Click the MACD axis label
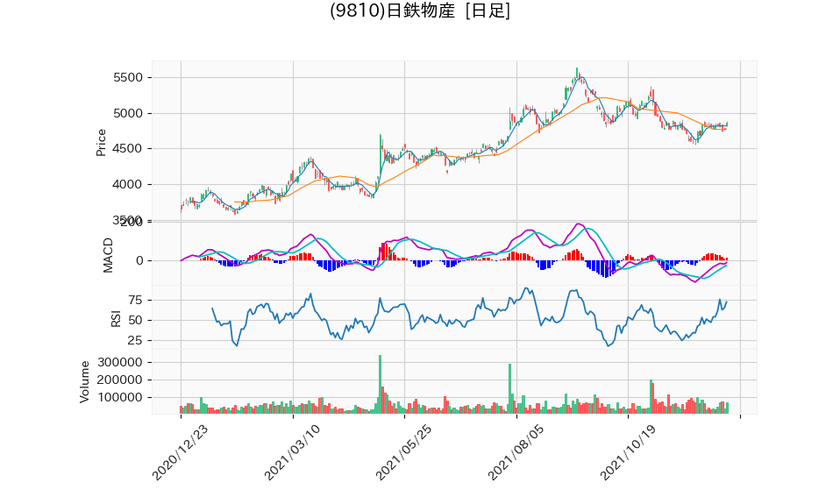 pos(108,256)
